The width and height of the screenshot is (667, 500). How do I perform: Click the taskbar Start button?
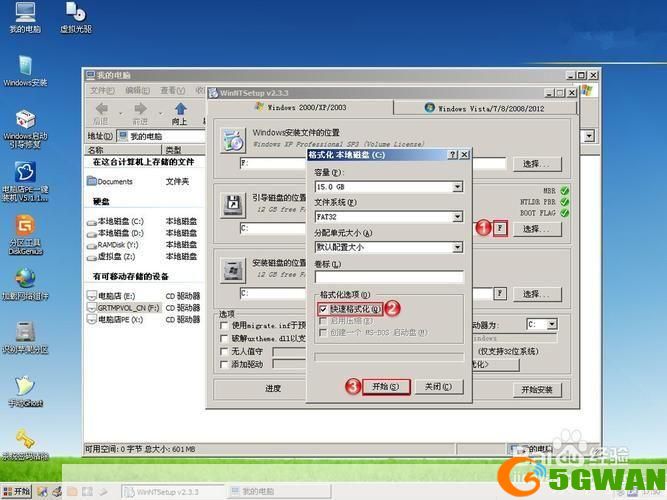click(x=17, y=491)
